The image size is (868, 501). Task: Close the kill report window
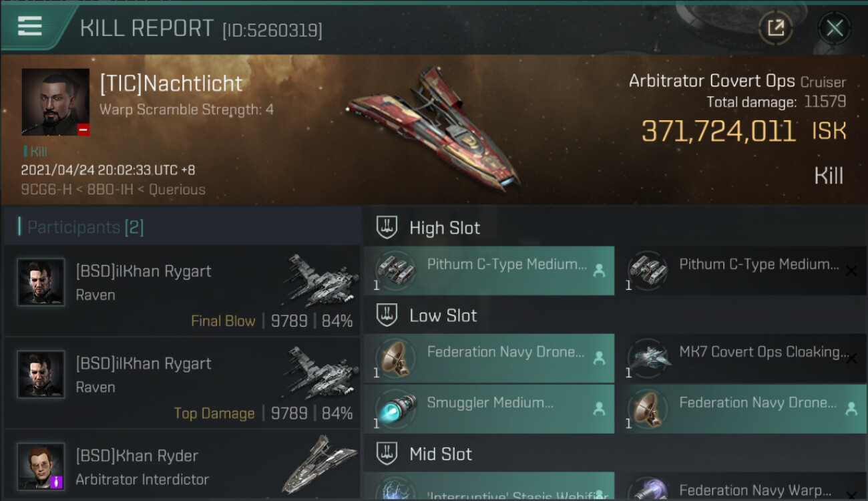pos(834,28)
